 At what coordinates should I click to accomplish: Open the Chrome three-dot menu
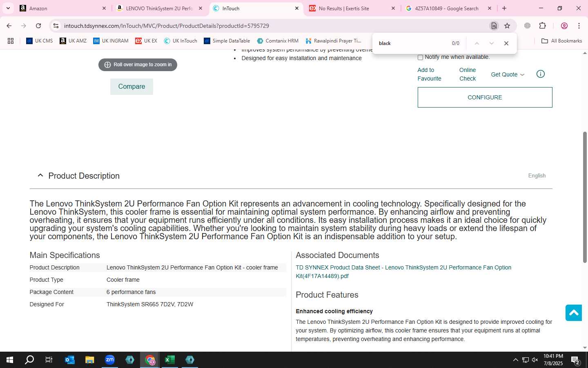point(579,26)
